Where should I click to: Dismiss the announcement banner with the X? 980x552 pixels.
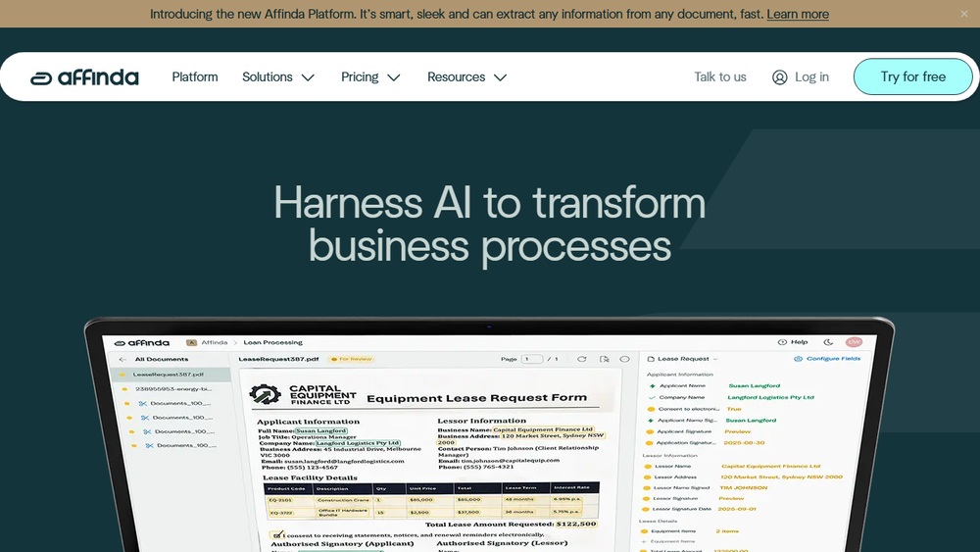(964, 14)
